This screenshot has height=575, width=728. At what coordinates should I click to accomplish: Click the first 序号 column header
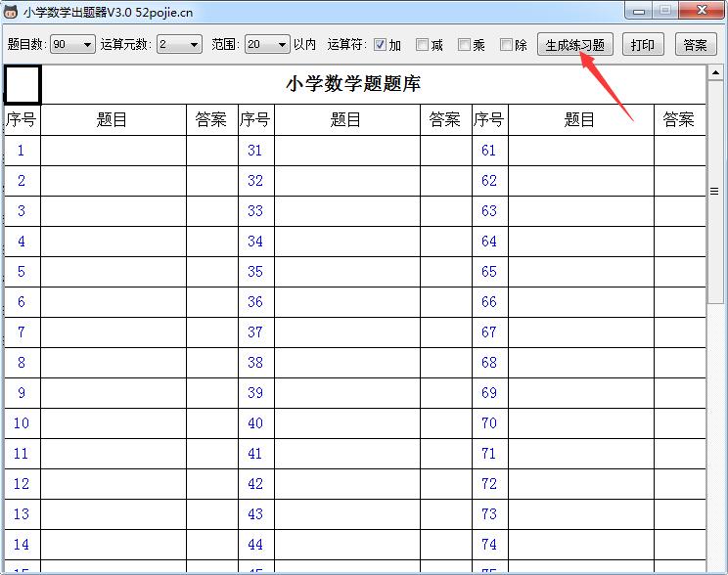23,119
